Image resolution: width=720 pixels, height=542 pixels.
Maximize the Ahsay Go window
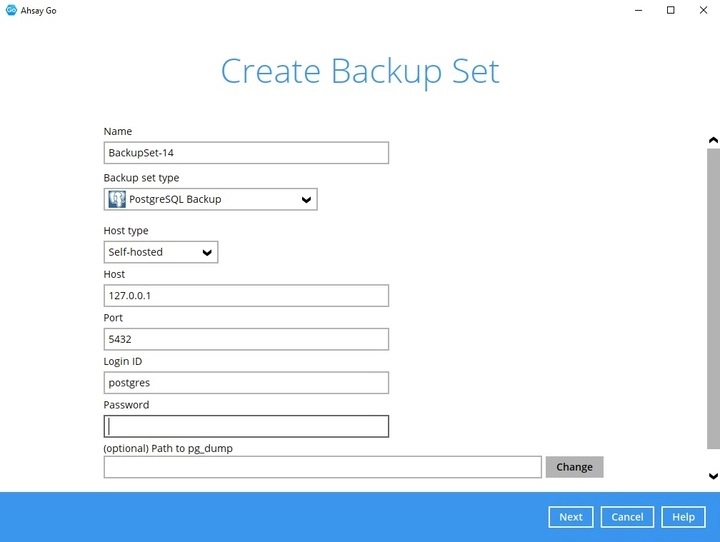(x=671, y=10)
